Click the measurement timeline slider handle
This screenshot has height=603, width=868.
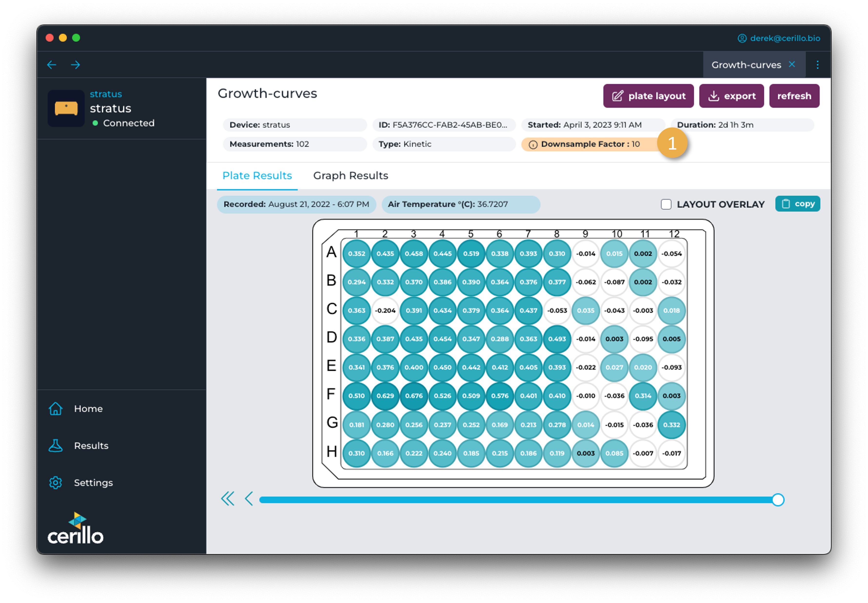778,500
